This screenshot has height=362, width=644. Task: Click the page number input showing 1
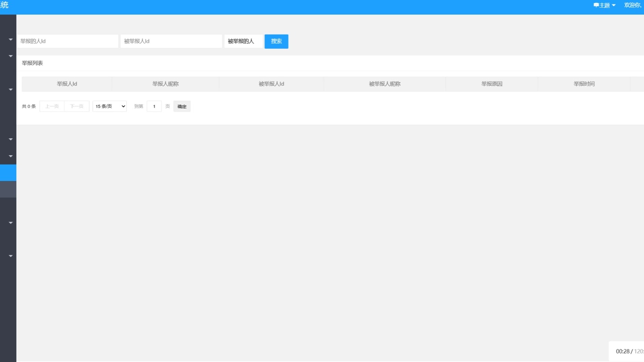point(154,106)
